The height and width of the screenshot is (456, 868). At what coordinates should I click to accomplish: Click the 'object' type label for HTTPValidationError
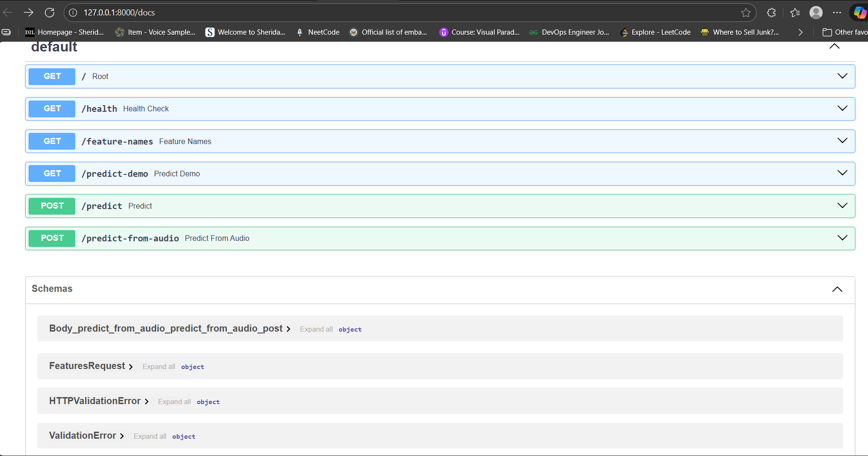click(208, 402)
